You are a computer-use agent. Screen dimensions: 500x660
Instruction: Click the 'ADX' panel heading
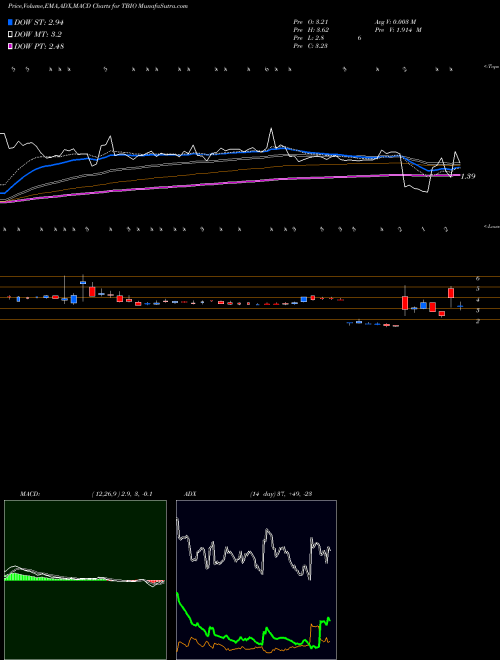point(190,494)
